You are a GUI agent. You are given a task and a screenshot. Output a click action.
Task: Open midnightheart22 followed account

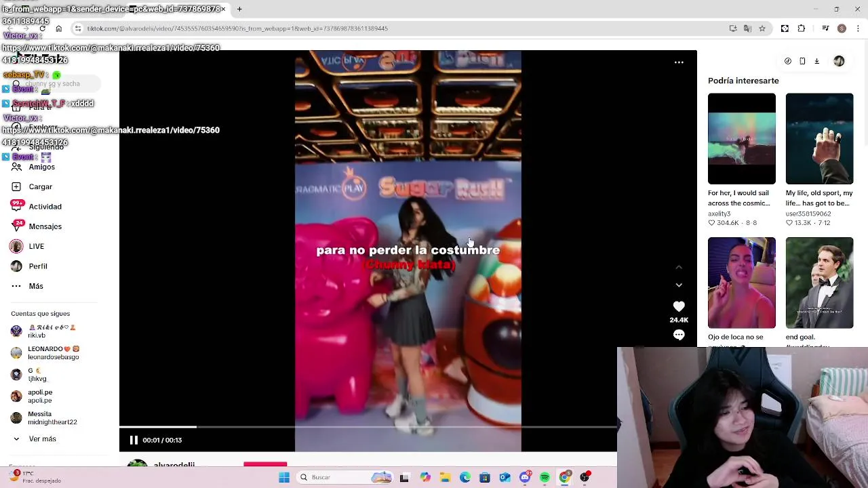click(x=45, y=418)
